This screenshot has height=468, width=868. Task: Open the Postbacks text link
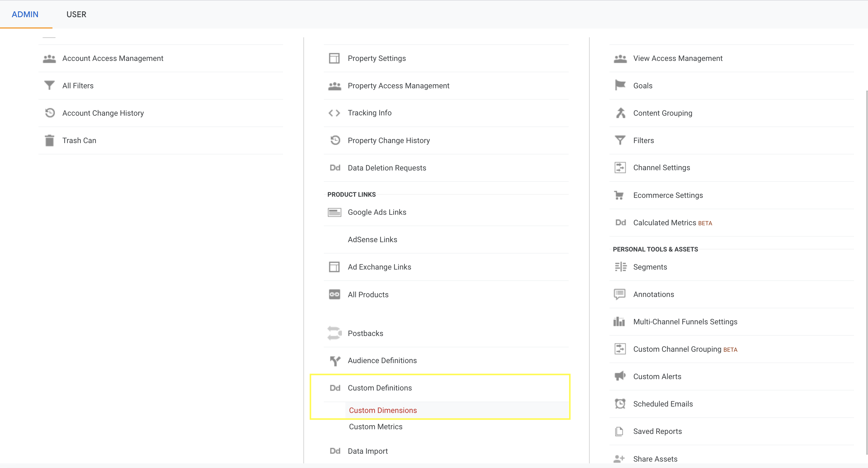click(x=365, y=333)
